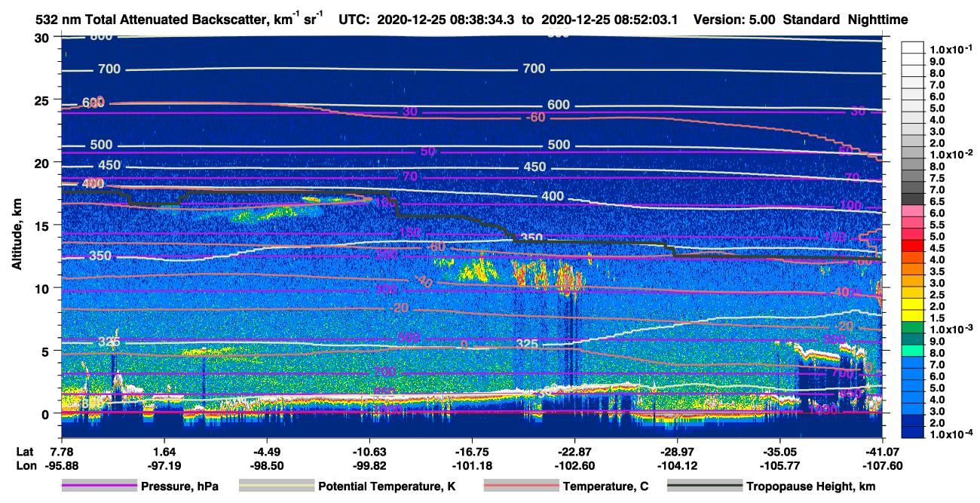Click the latitude value -35.05

779,451
